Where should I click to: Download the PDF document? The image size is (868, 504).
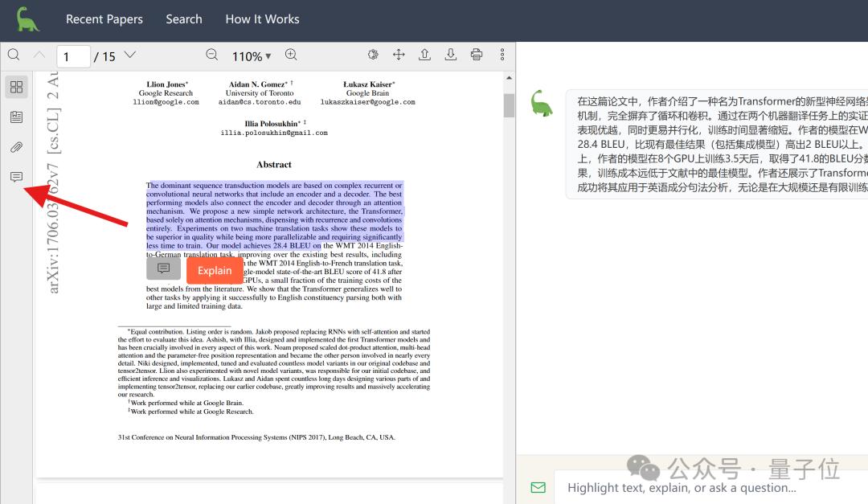click(x=451, y=55)
